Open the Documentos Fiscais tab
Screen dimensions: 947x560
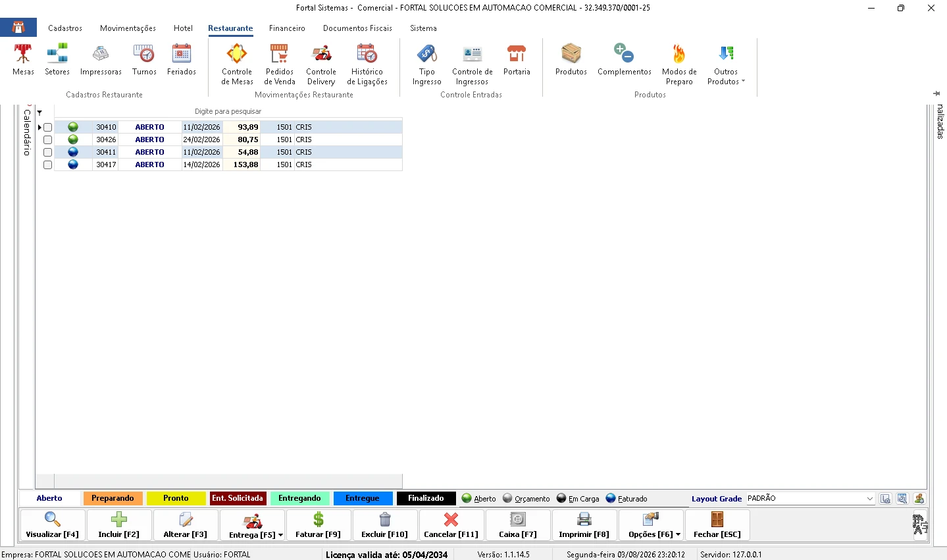[x=357, y=28]
